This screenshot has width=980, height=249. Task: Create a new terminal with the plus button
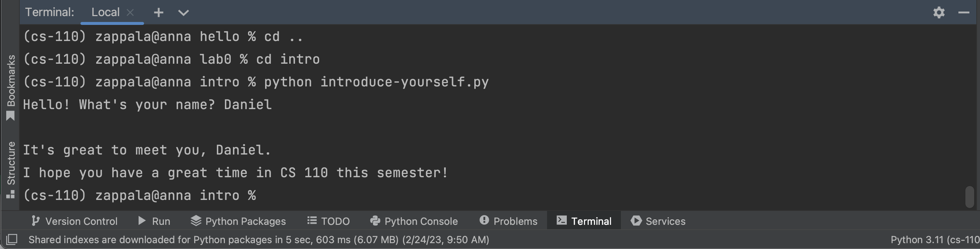(x=158, y=12)
